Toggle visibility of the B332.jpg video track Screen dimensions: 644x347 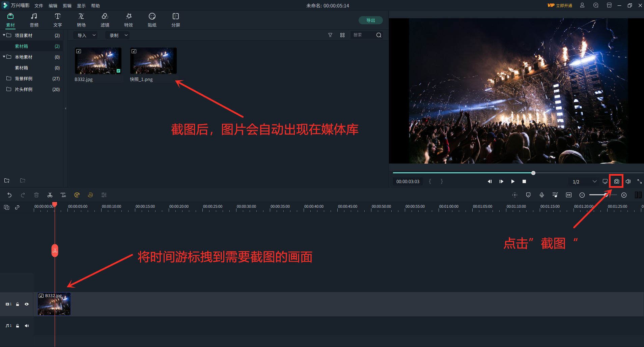pos(27,304)
